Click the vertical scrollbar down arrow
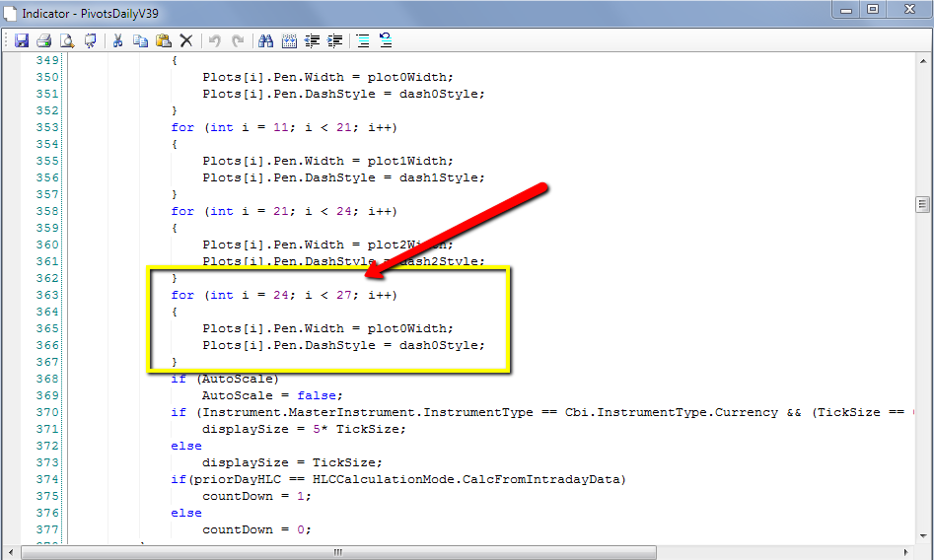This screenshot has height=560, width=934. pyautogui.click(x=923, y=535)
